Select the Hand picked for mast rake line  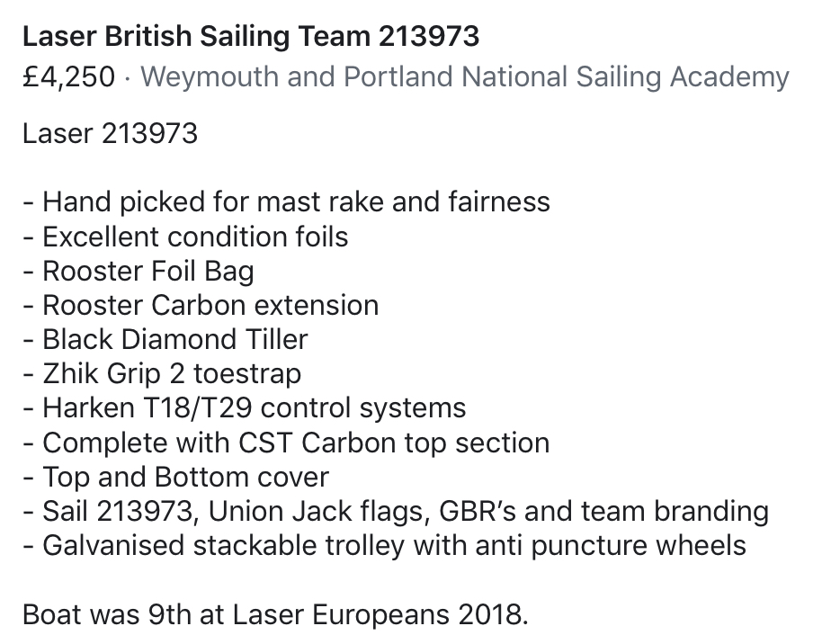tap(287, 202)
